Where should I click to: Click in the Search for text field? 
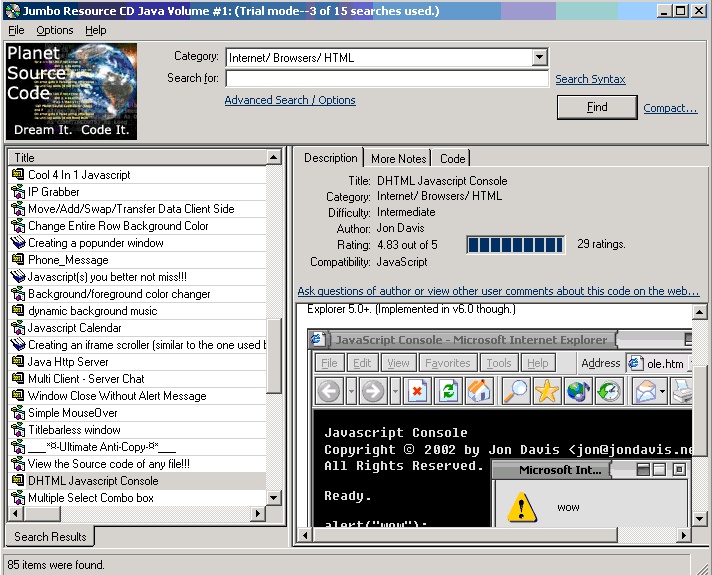(x=387, y=78)
